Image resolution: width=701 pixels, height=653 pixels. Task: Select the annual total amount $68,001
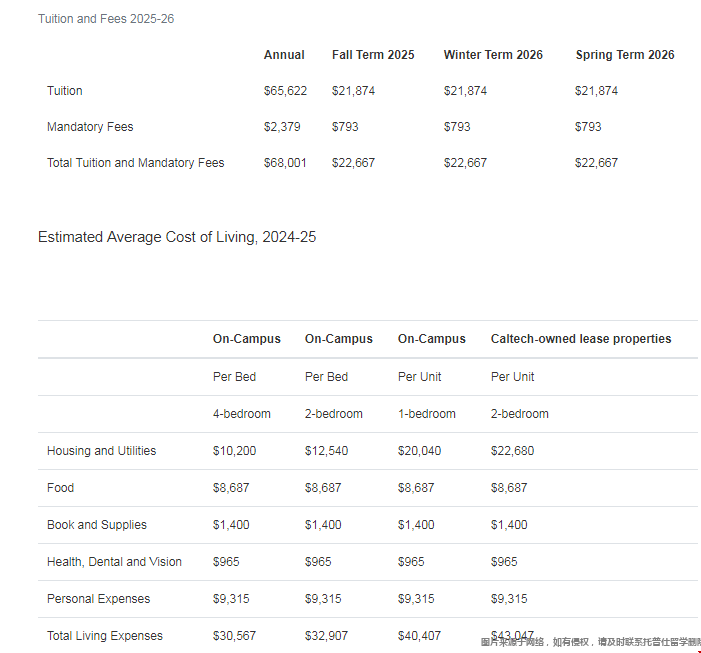[285, 163]
